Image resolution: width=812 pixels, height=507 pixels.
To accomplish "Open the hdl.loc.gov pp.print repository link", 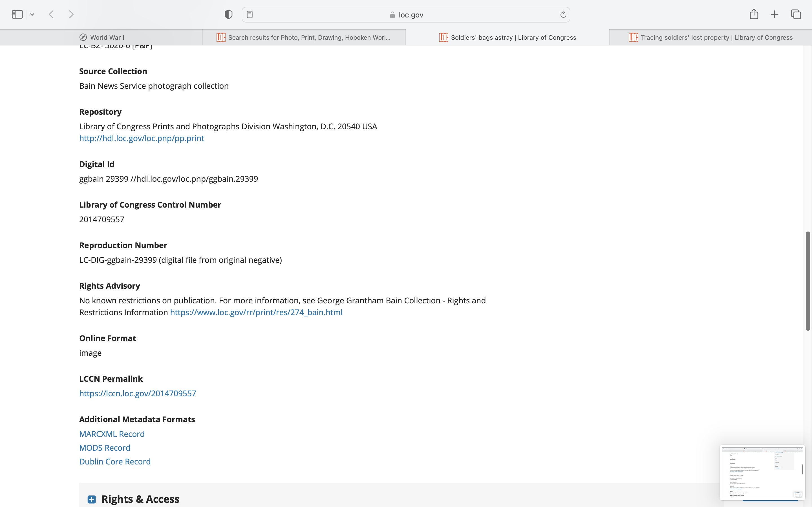I will [142, 138].
